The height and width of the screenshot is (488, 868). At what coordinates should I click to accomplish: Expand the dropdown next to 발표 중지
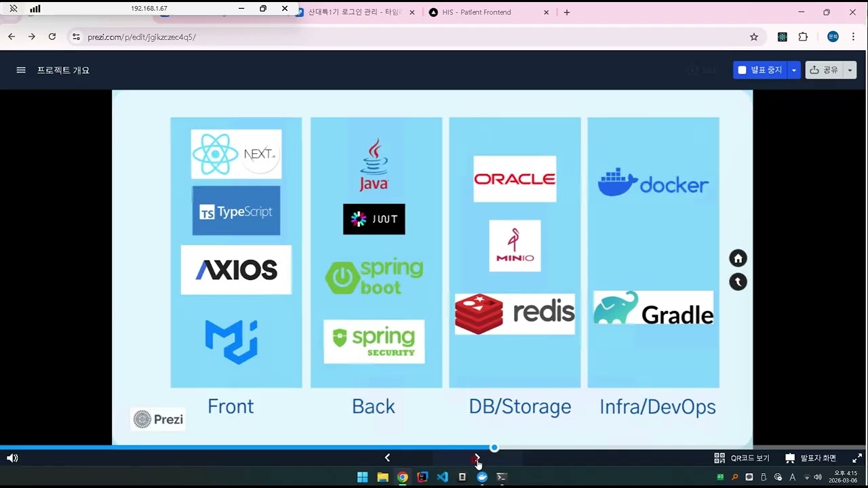[x=794, y=70]
